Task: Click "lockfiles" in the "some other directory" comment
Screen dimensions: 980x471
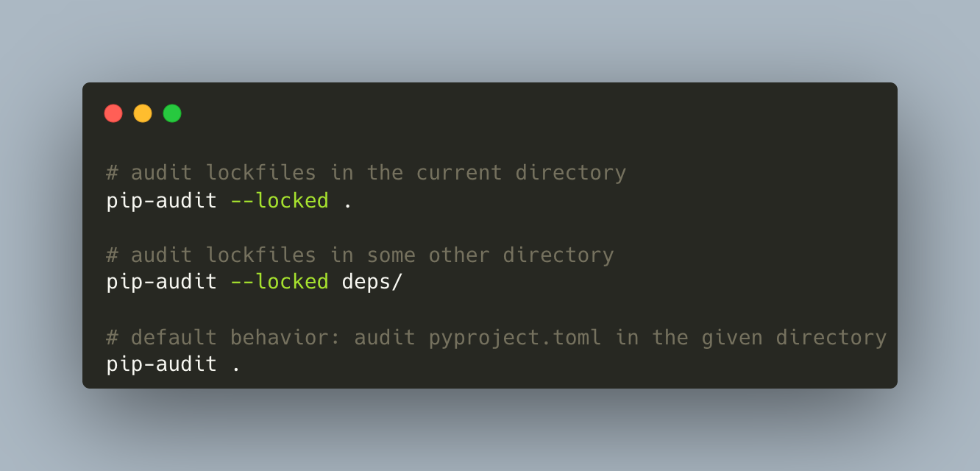Action: pyautogui.click(x=261, y=255)
